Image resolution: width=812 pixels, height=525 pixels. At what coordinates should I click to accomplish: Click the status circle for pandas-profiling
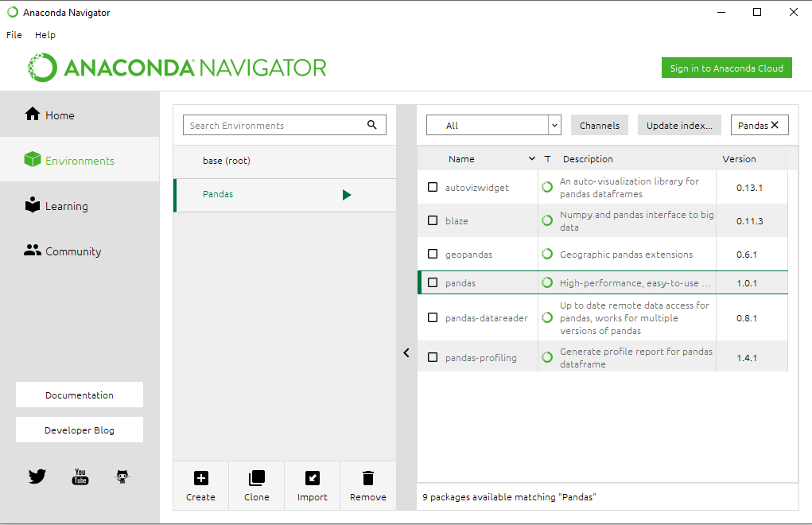click(x=547, y=357)
